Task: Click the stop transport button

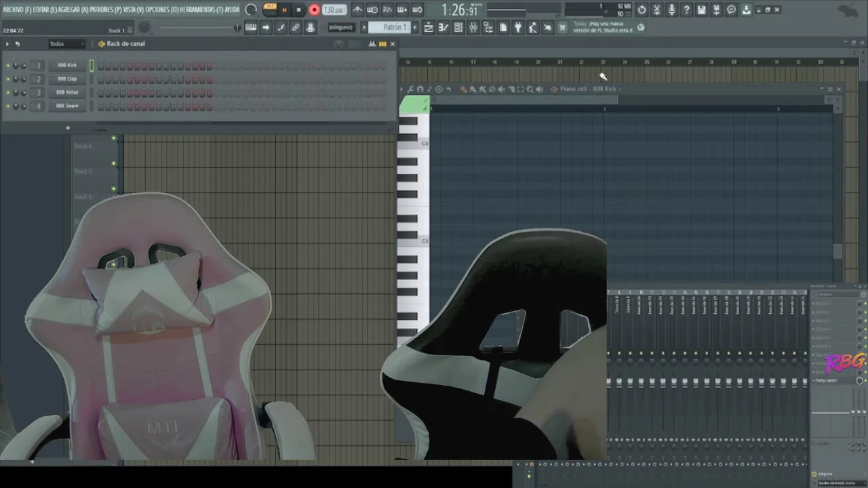Action: click(x=298, y=9)
